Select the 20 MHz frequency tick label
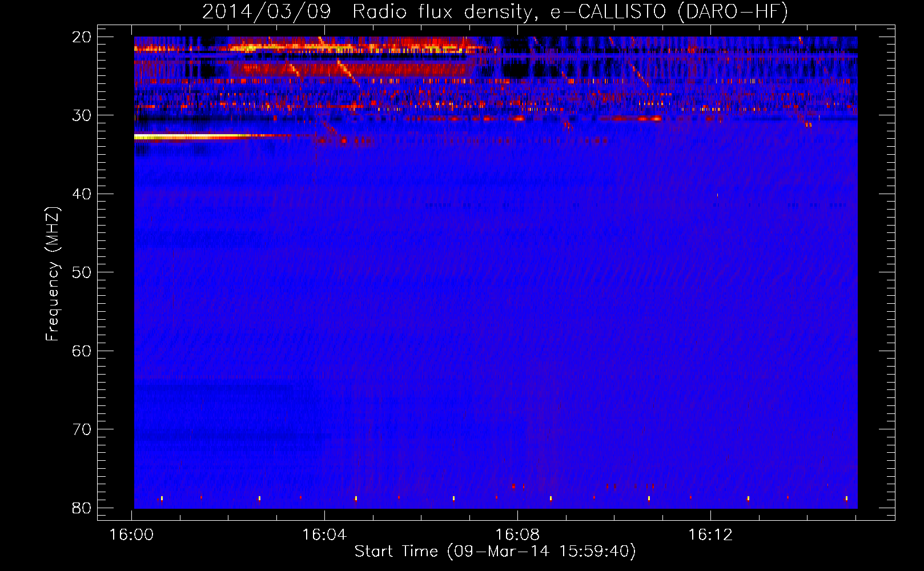924x571 pixels. coord(82,37)
